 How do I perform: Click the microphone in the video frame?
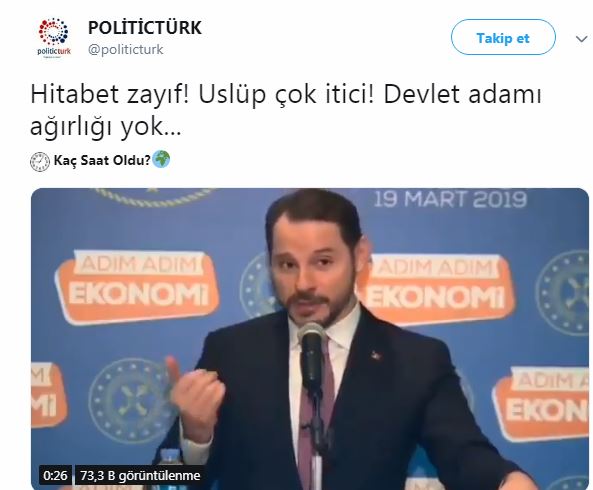click(x=311, y=352)
